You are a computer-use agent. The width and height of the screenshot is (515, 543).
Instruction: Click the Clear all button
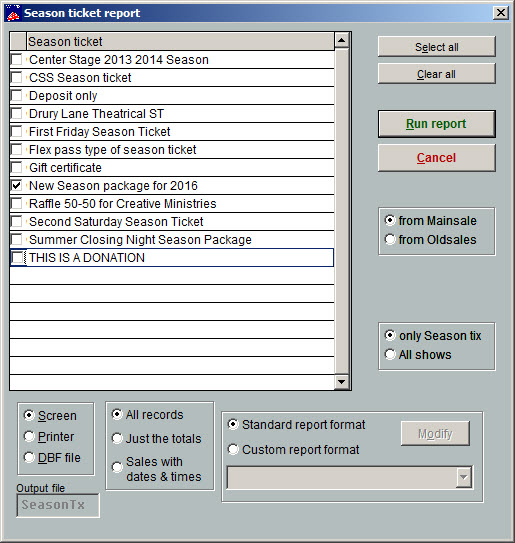coord(436,74)
